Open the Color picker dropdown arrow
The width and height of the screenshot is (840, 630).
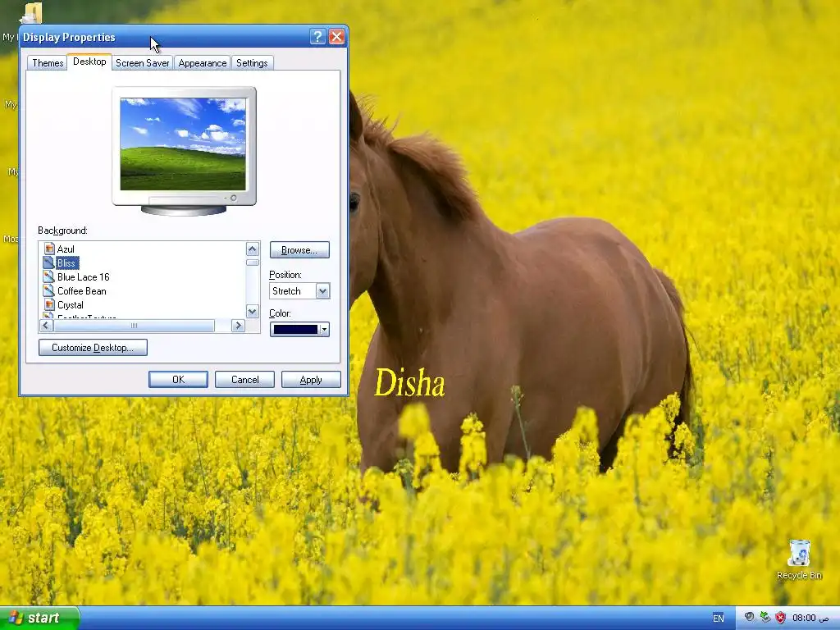(x=324, y=329)
